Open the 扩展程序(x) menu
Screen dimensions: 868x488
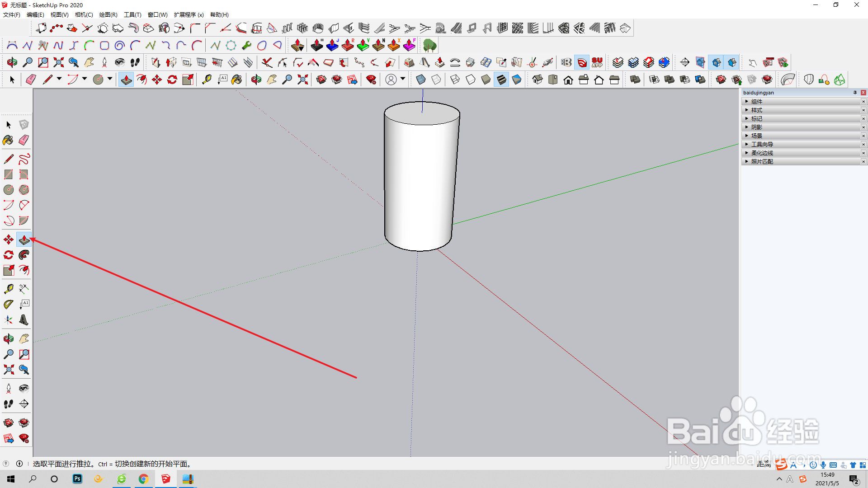pos(189,15)
